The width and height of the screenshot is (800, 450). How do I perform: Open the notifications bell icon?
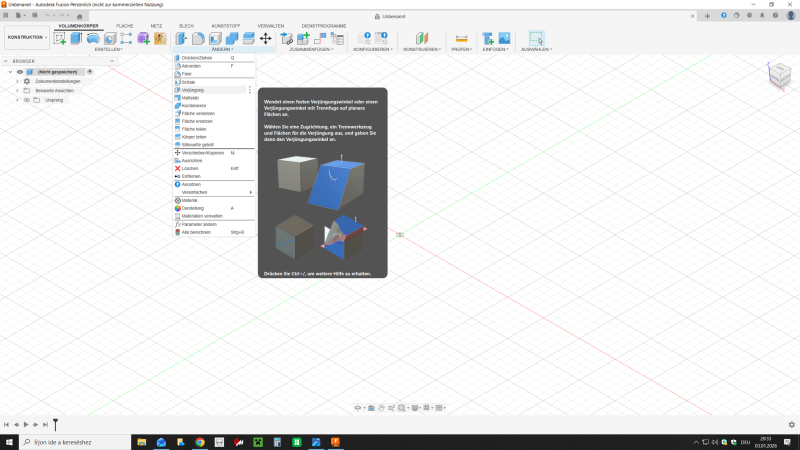tap(762, 16)
